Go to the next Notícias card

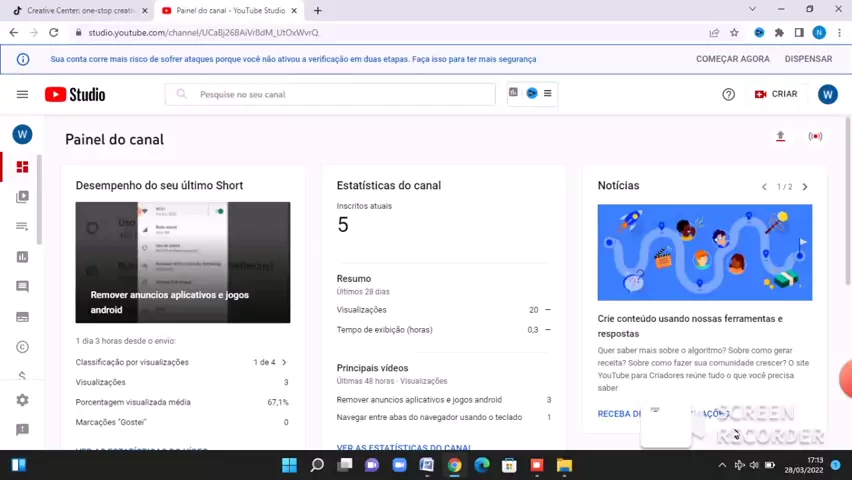click(805, 186)
